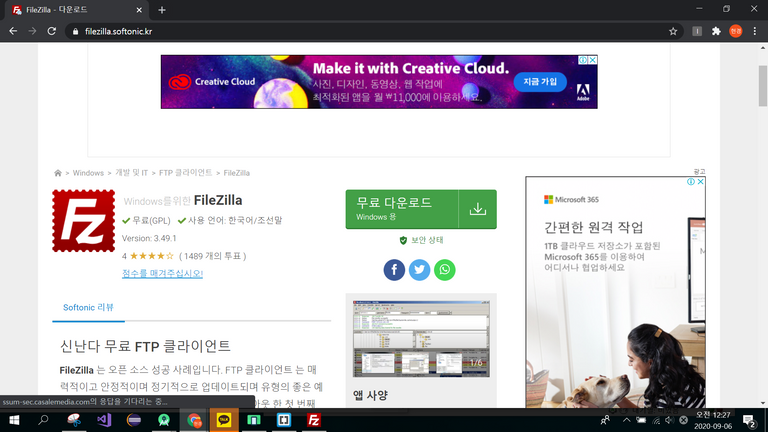The width and height of the screenshot is (768, 432).
Task: Click the site lock icon in address bar
Action: [x=75, y=31]
